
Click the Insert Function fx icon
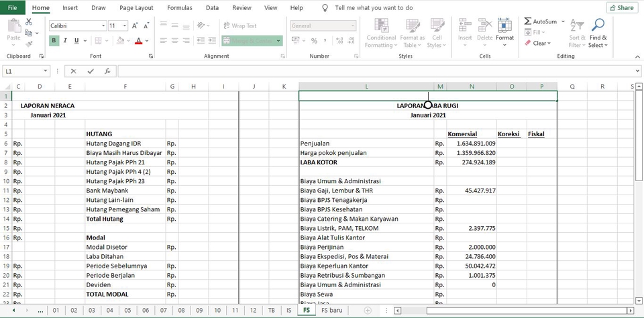107,71
